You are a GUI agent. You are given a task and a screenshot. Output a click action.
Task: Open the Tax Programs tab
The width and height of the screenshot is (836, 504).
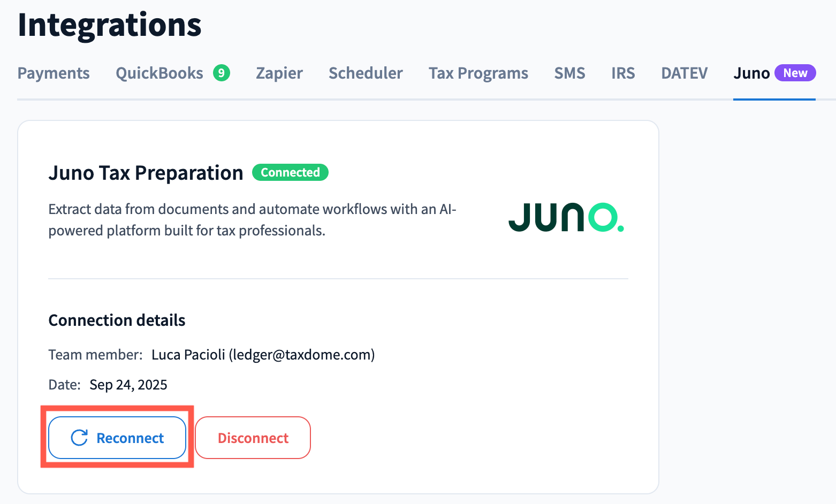(x=478, y=73)
